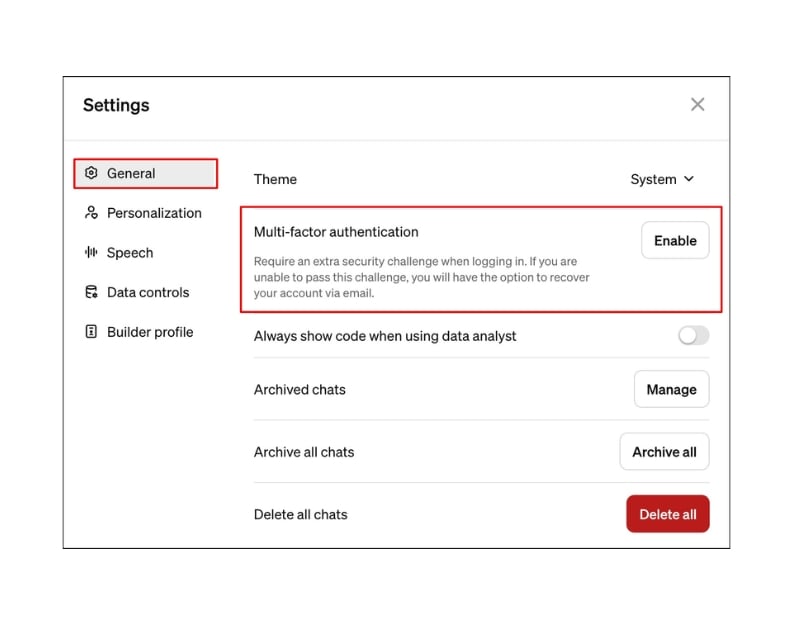Click the Settings dialog title

click(x=116, y=105)
